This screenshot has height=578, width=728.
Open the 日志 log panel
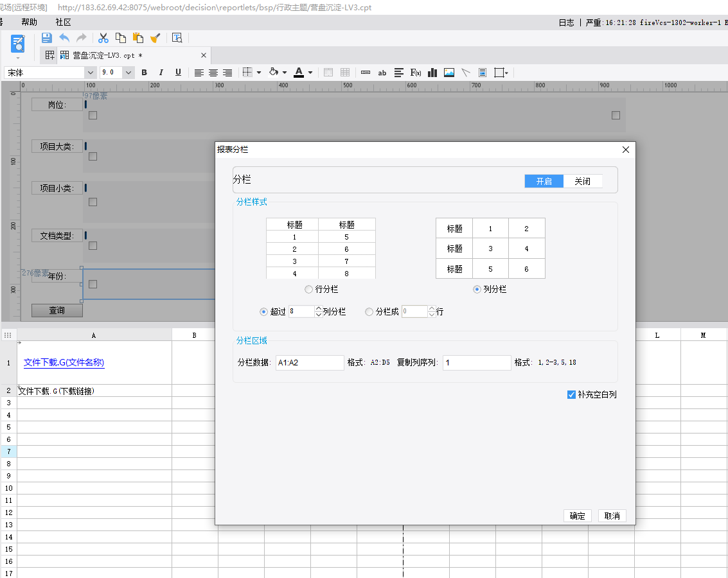[x=566, y=22]
